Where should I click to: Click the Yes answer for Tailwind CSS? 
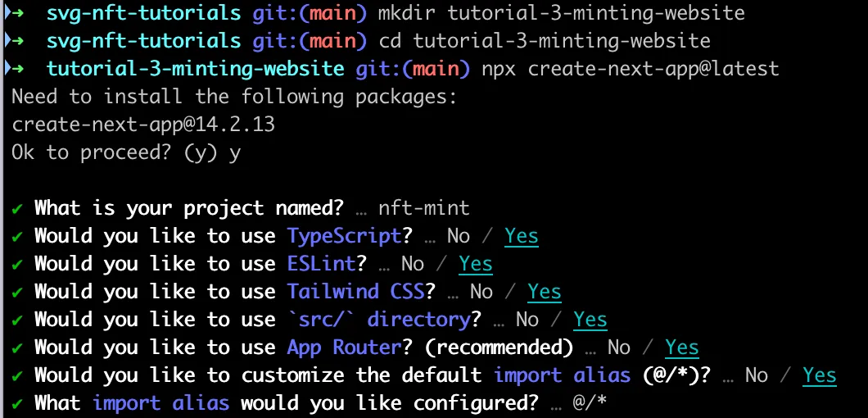tap(545, 292)
